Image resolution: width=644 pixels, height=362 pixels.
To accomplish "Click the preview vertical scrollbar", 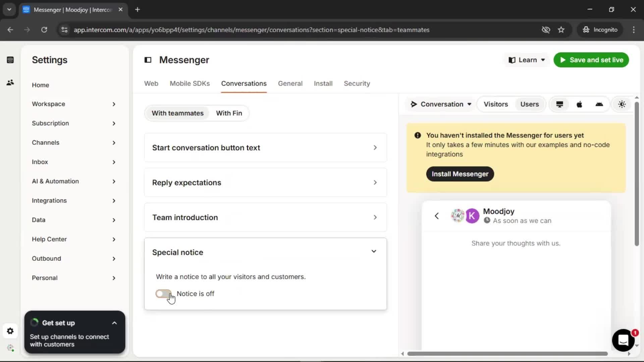I will coord(637,174).
